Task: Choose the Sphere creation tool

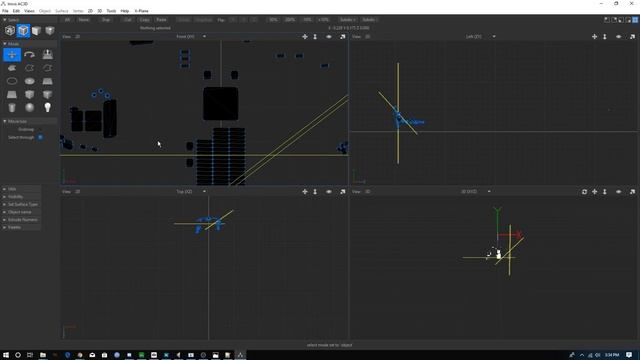Action: click(x=29, y=107)
